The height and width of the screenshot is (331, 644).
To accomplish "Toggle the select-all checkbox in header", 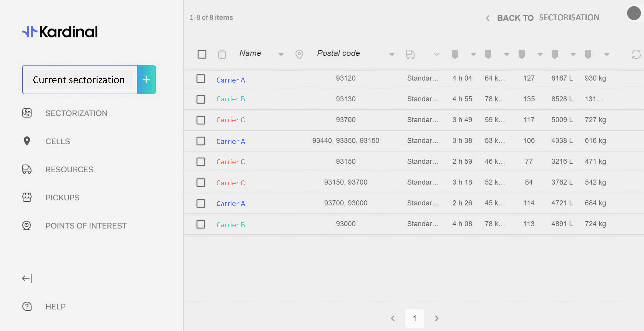I will click(202, 54).
